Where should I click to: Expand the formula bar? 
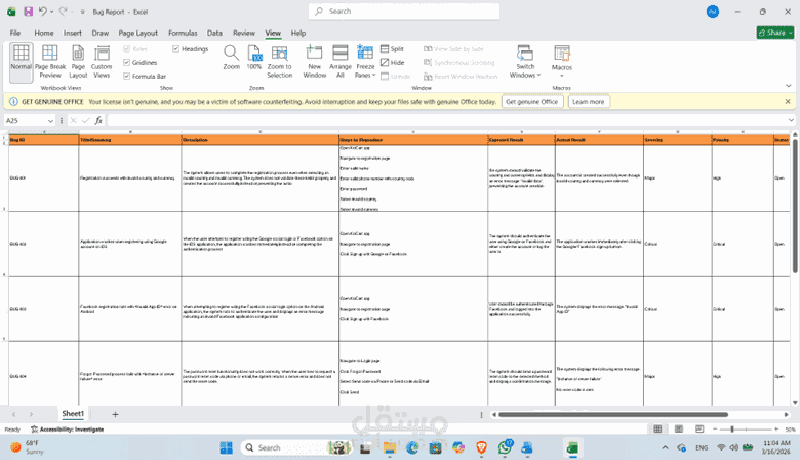coord(791,120)
